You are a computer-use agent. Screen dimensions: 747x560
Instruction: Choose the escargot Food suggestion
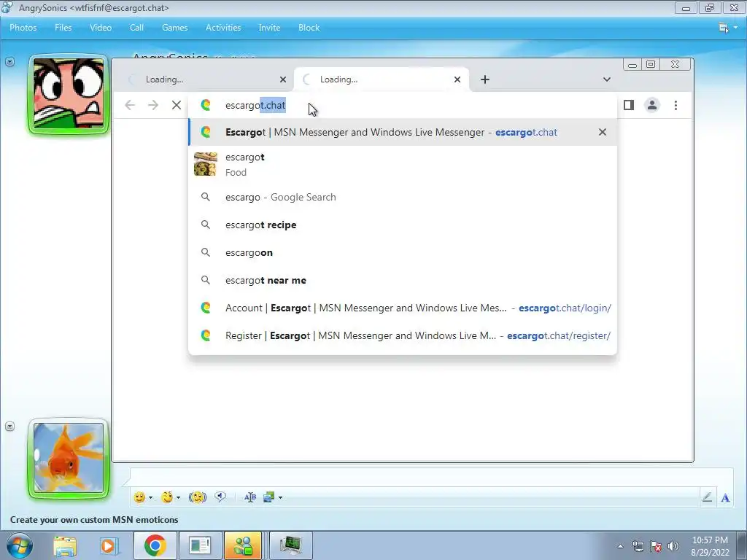point(403,164)
